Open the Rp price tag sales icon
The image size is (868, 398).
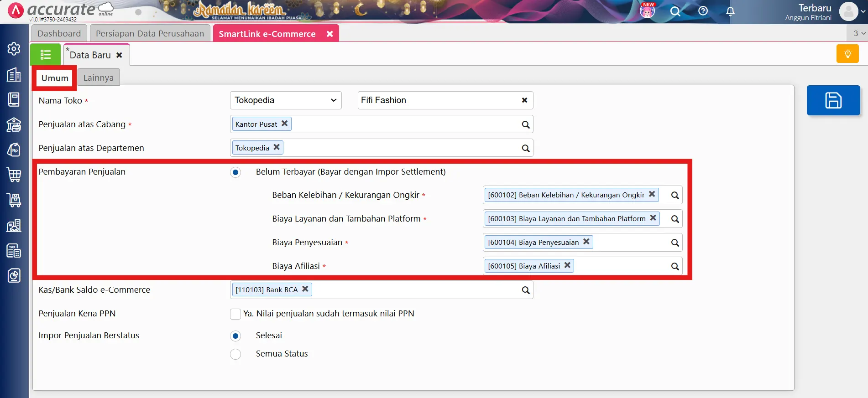[x=14, y=150]
